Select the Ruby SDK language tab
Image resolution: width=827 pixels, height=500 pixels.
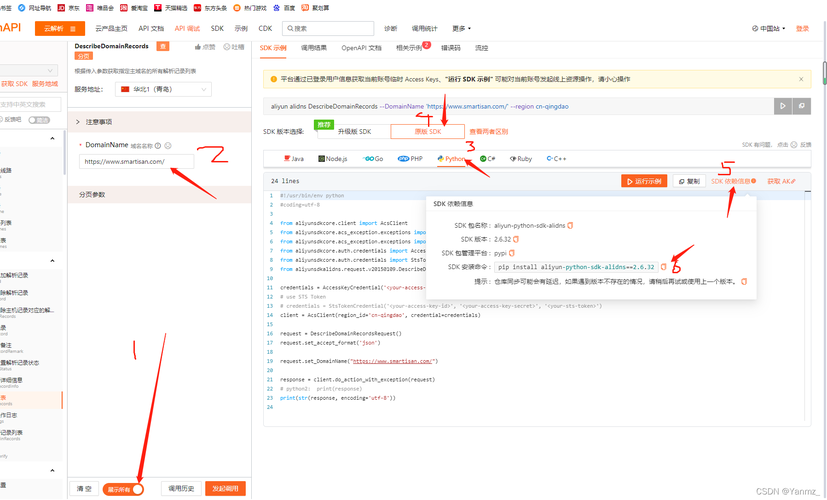point(521,158)
